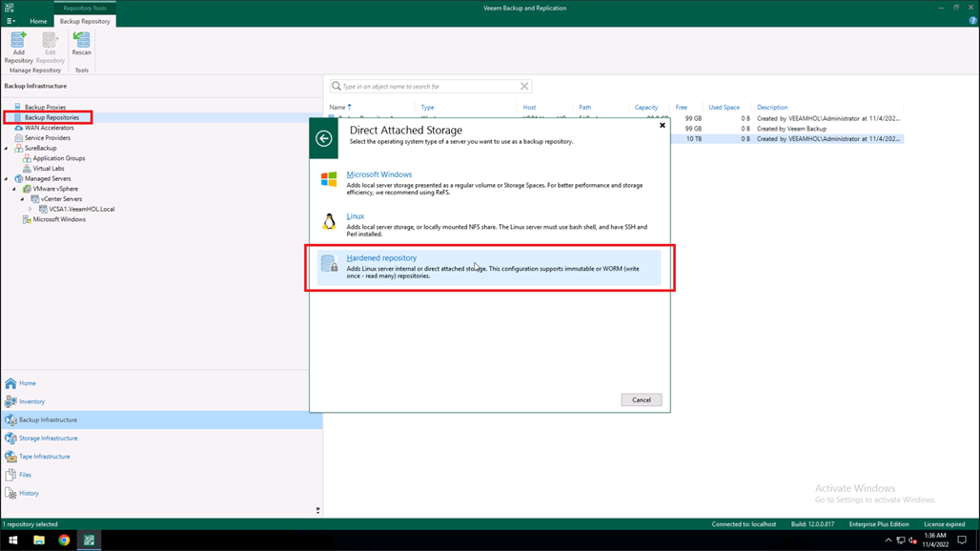Collapse the Managed Servers node

coord(7,179)
